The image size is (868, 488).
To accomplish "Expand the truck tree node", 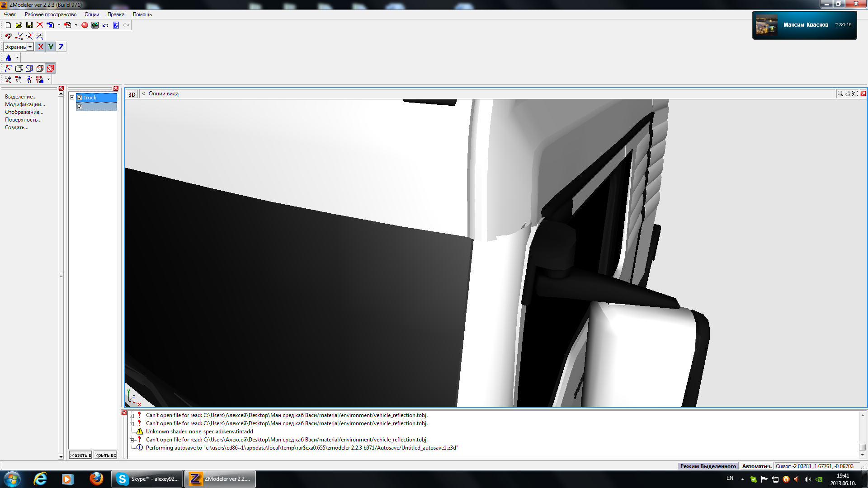I will [x=72, y=98].
